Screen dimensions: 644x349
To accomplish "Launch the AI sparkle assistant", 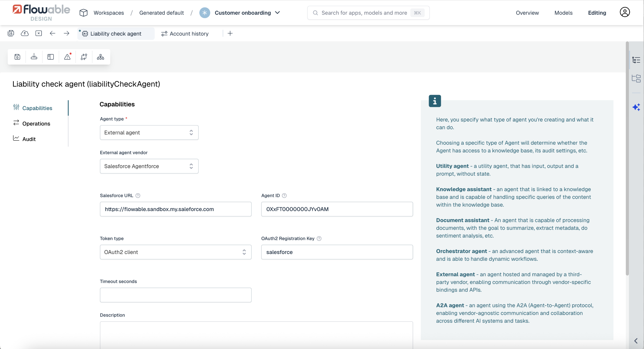I will [636, 107].
